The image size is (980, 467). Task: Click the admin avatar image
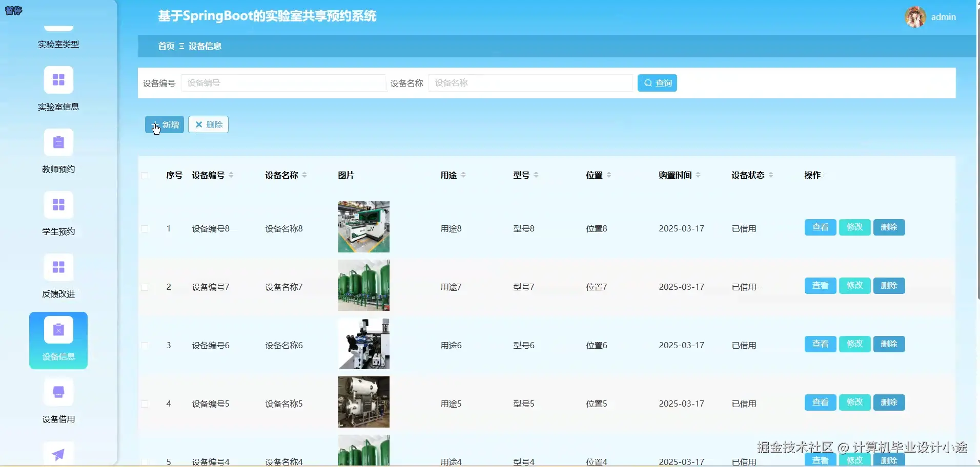(916, 16)
